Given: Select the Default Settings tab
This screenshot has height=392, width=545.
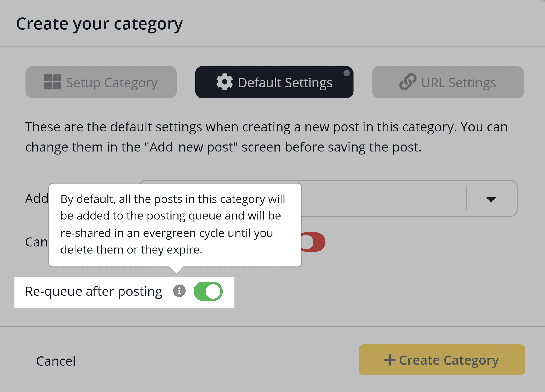Looking at the screenshot, I should tap(274, 82).
